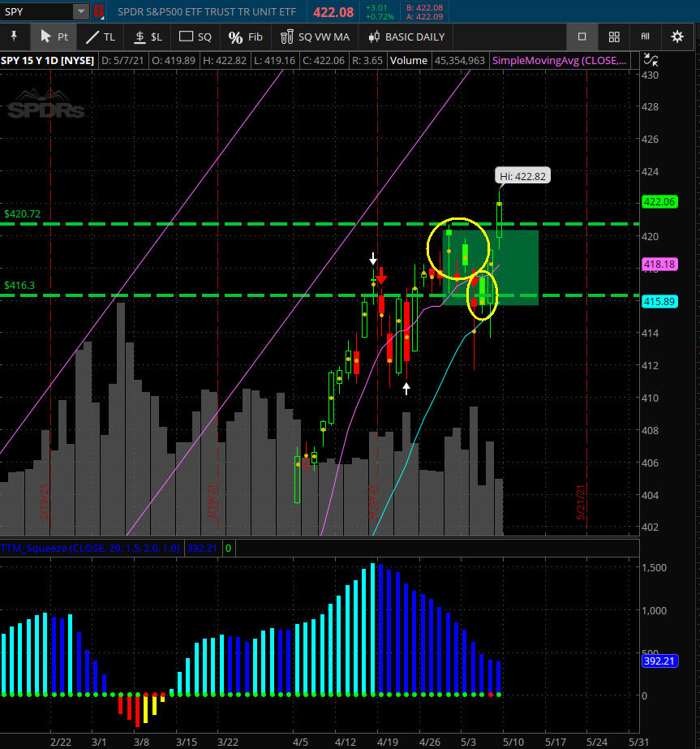This screenshot has height=749, width=700.
Task: Click the SPY 15 Y 1D timeframe label
Action: [x=47, y=60]
